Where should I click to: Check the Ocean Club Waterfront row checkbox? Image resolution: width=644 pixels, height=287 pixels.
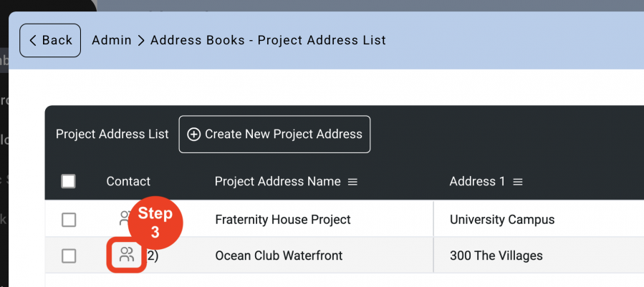click(x=69, y=256)
